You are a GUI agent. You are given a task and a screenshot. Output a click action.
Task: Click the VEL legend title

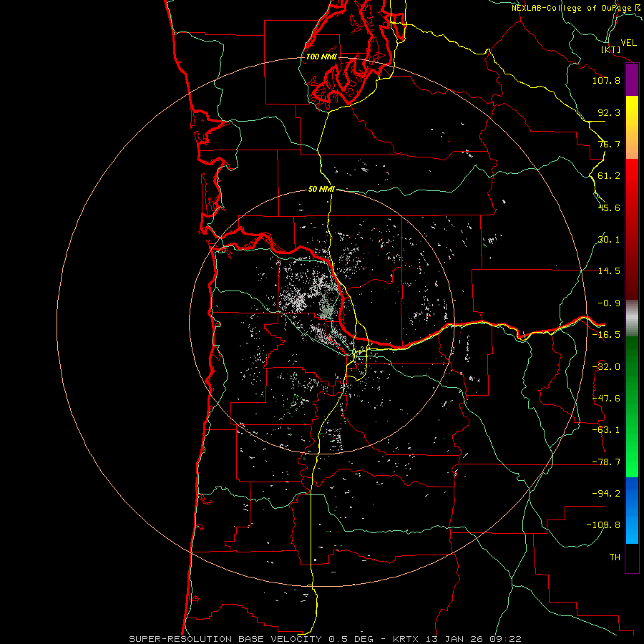[x=628, y=43]
